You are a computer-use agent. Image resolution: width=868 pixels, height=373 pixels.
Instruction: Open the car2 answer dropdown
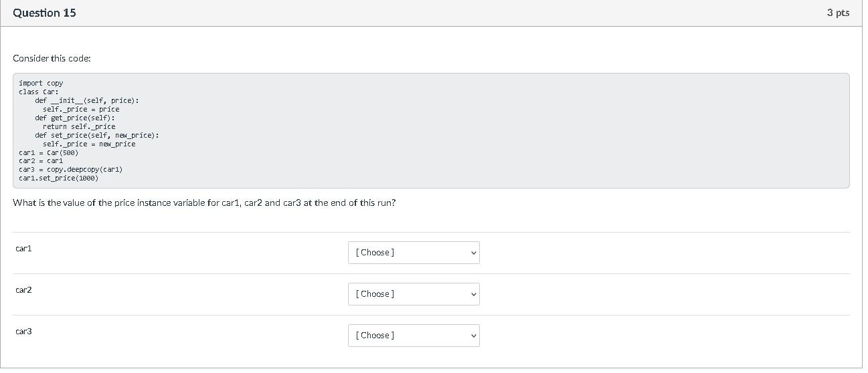point(413,294)
